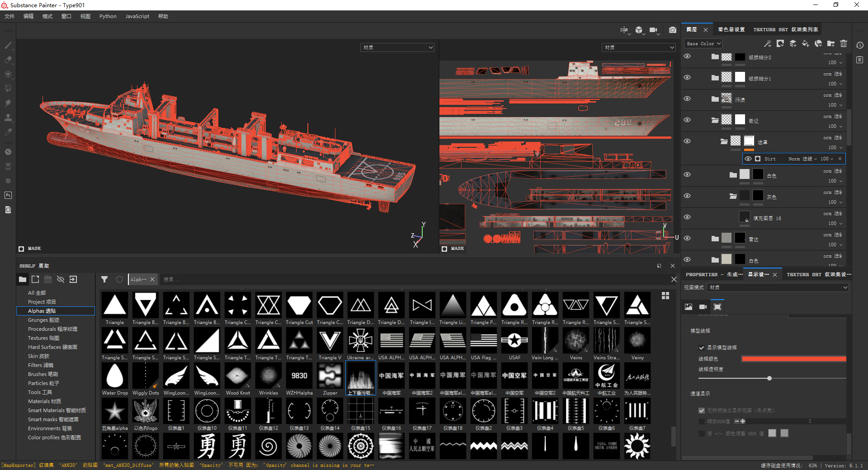868x470 pixels.
Task: Select Procedurals 程序纹理 shelf category
Action: 52,329
